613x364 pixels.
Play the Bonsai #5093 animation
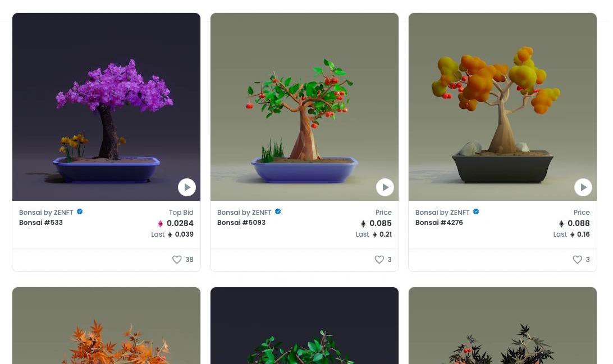point(385,187)
